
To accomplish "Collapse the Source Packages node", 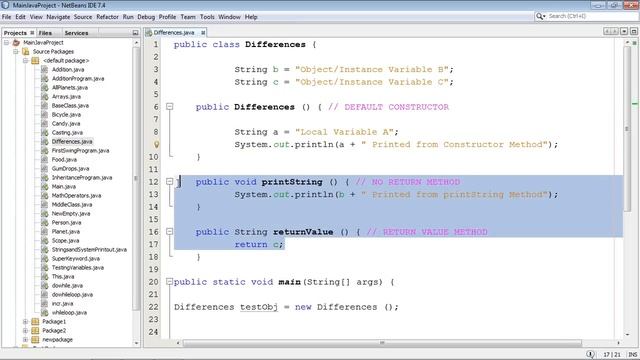I will tap(16, 51).
